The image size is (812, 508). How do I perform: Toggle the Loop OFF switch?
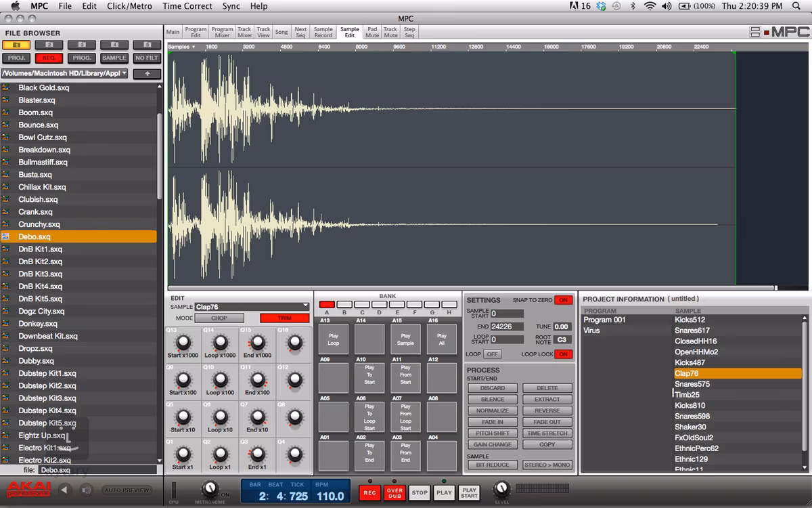(492, 354)
